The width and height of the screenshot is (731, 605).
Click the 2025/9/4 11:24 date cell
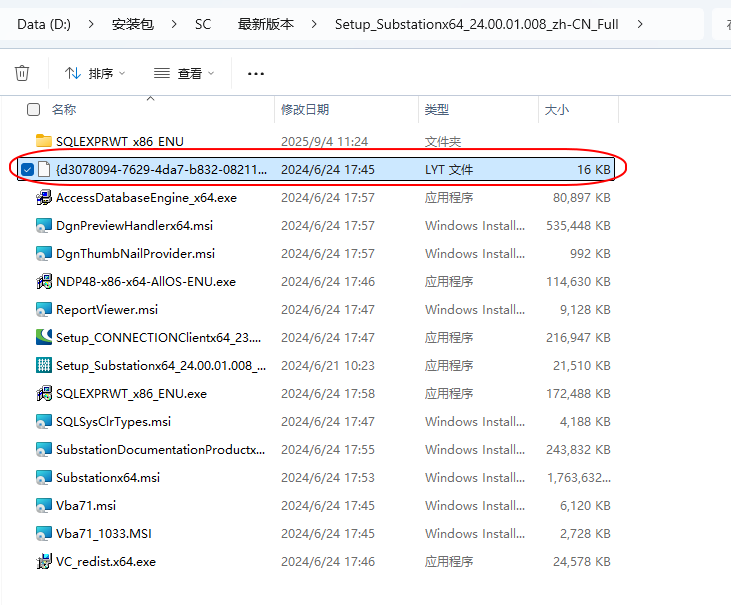[x=324, y=141]
